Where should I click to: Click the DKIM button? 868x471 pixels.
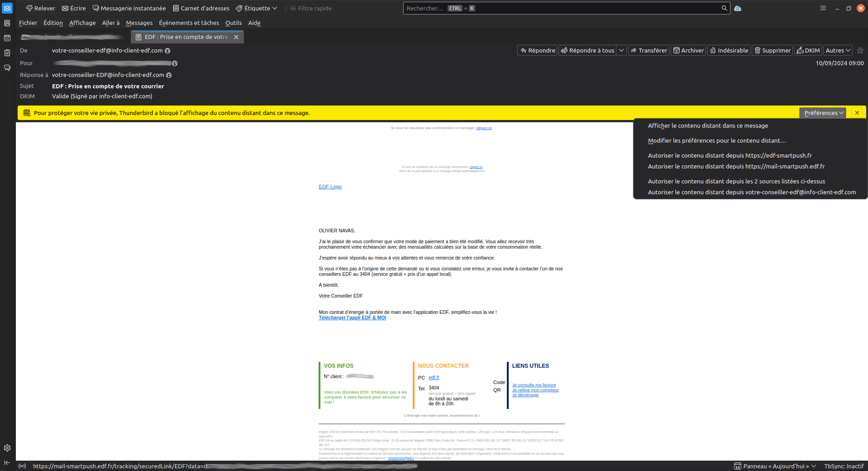click(808, 50)
